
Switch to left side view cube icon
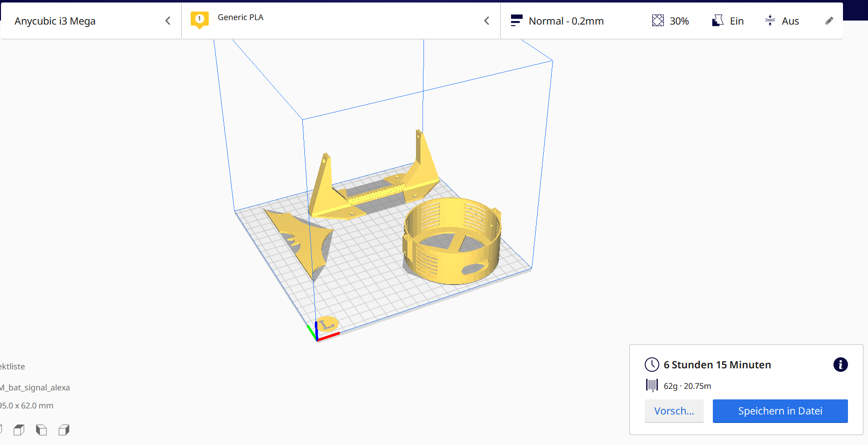(42, 430)
